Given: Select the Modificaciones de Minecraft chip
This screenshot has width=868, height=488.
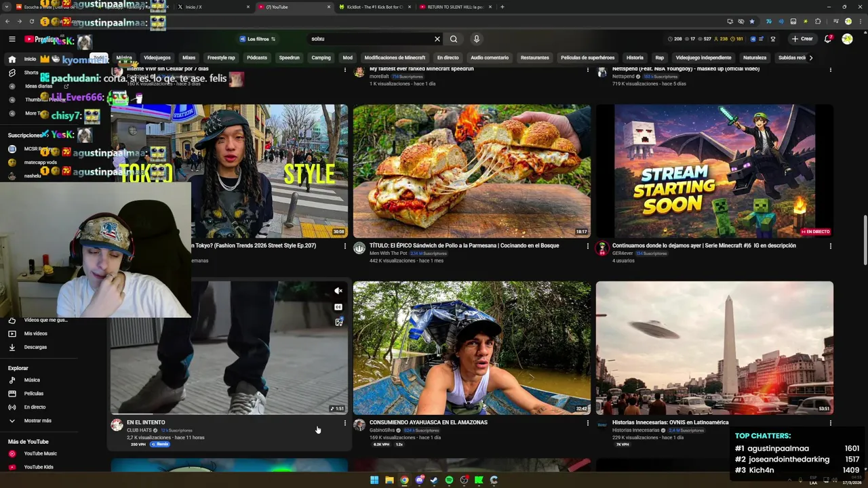Looking at the screenshot, I should [x=395, y=58].
